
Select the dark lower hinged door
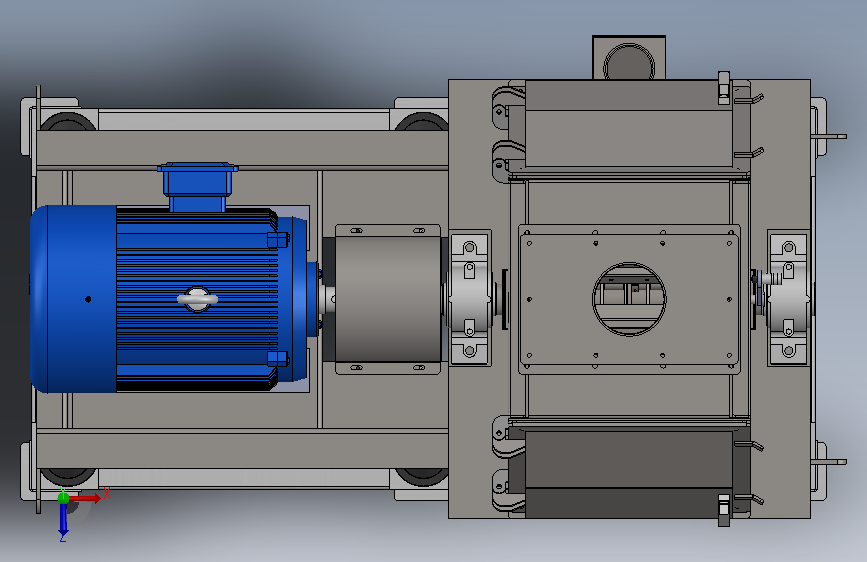629,475
